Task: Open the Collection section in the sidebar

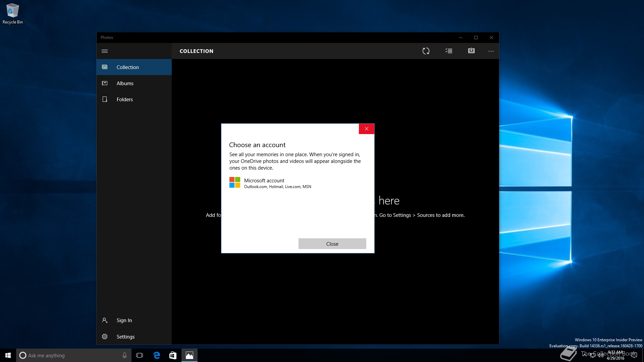Action: [x=127, y=67]
